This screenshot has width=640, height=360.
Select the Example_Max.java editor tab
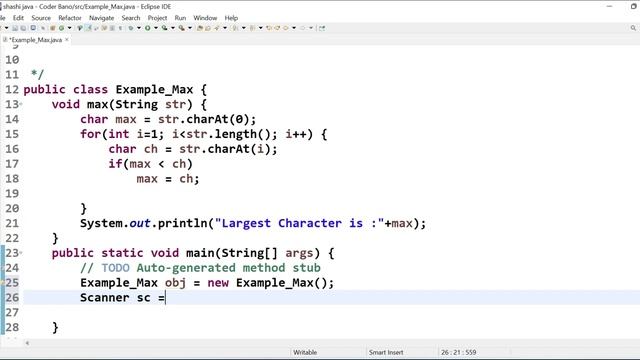[x=35, y=40]
